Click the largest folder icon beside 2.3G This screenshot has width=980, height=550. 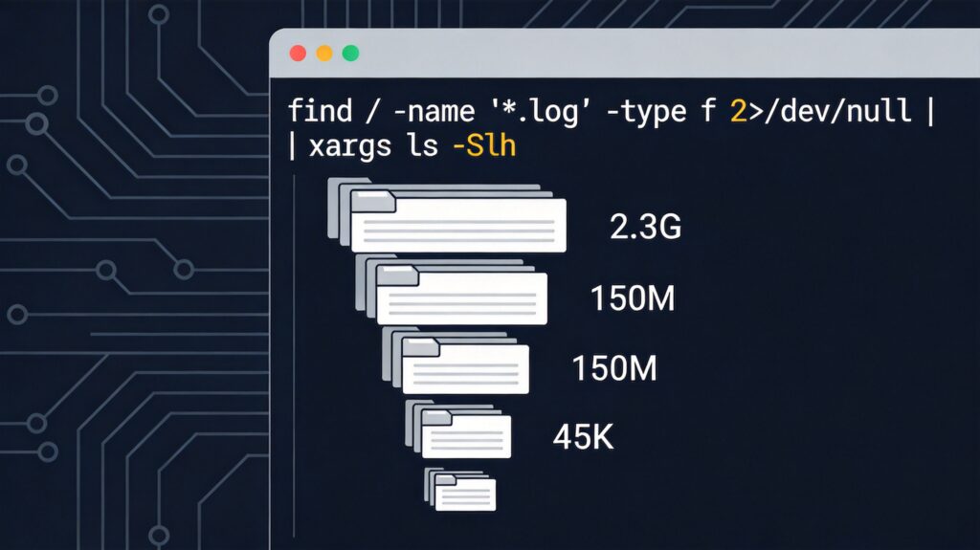(x=448, y=219)
